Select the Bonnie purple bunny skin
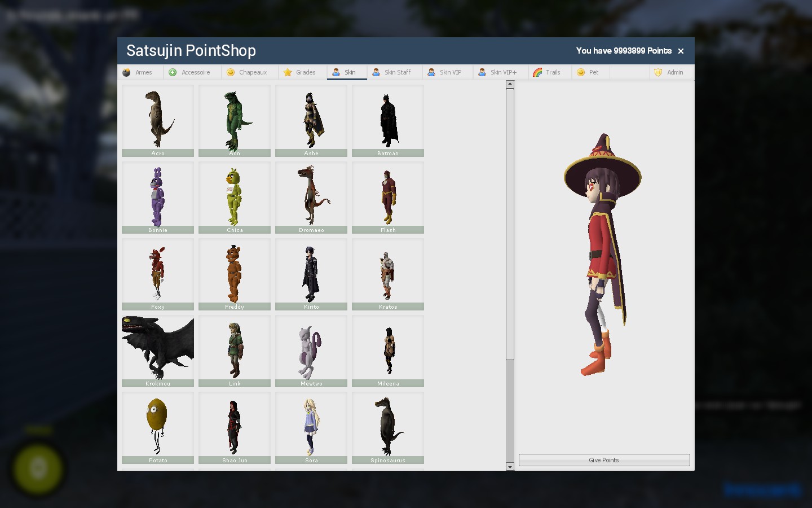Screen dimensions: 812x508 coord(158,198)
